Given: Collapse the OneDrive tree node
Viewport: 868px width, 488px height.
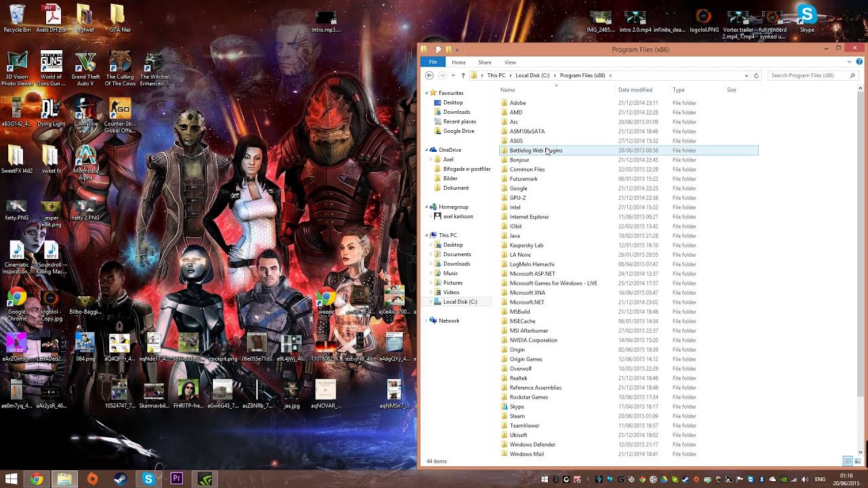Looking at the screenshot, I should (x=427, y=150).
